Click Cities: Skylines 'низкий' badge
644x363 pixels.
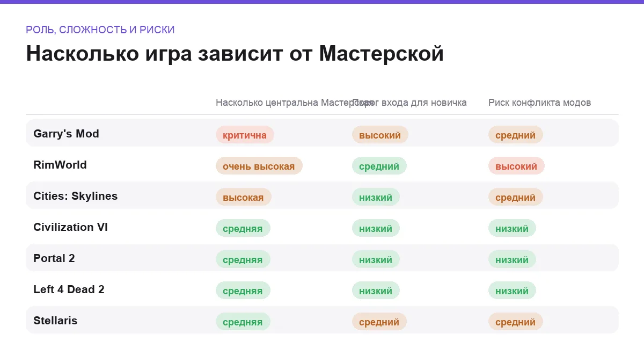coord(376,197)
